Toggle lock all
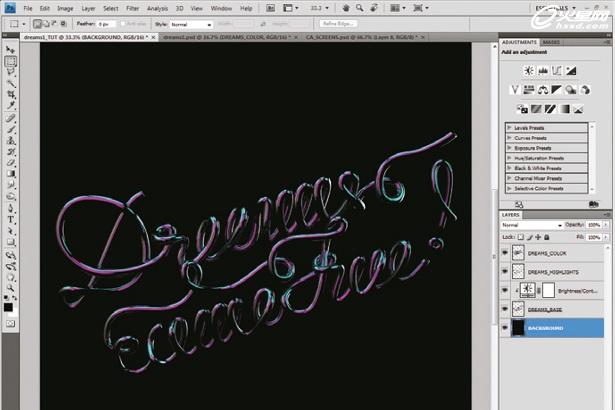 click(x=547, y=237)
